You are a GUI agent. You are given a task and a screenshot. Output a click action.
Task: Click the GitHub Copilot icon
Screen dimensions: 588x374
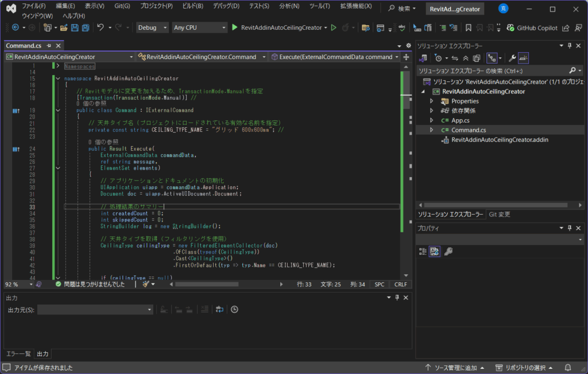510,28
